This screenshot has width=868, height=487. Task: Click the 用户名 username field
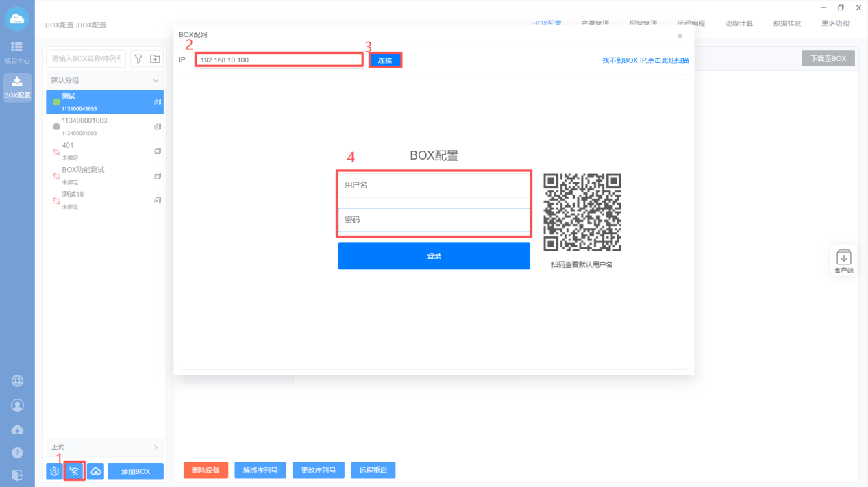[434, 185]
